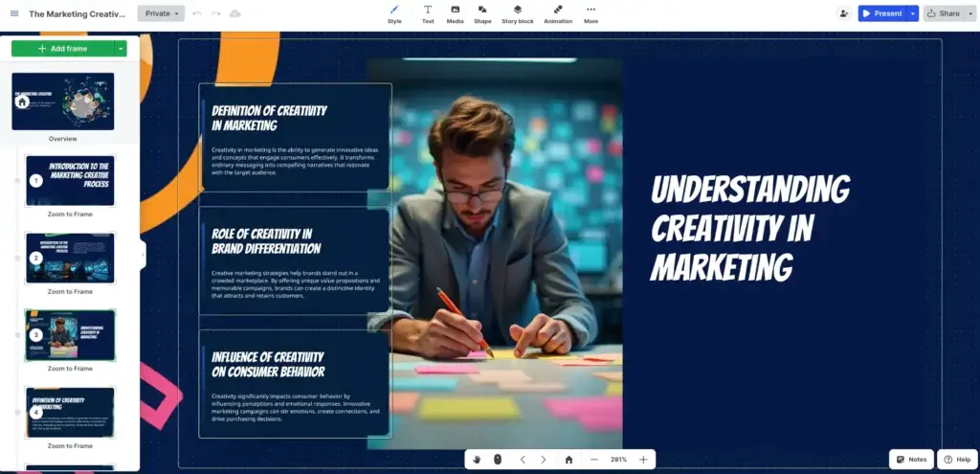The height and width of the screenshot is (474, 980).
Task: Click Zoom to Frame under frame 3
Action: point(70,369)
